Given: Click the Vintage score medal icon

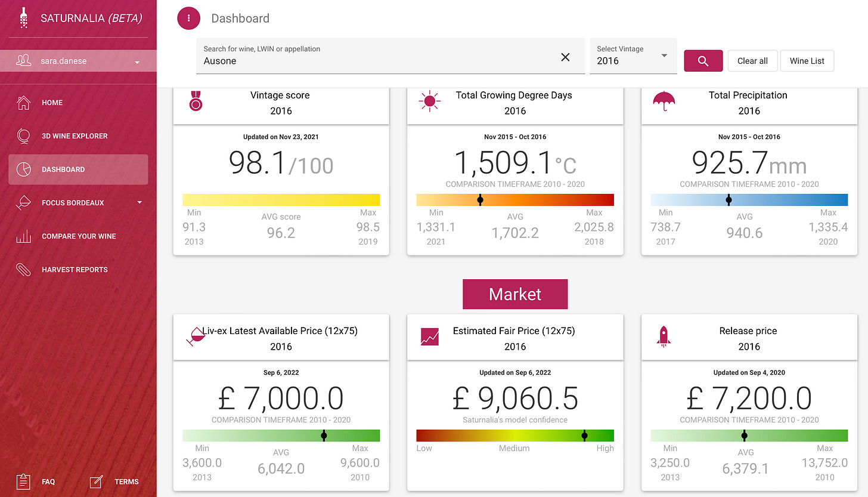Looking at the screenshot, I should point(196,100).
